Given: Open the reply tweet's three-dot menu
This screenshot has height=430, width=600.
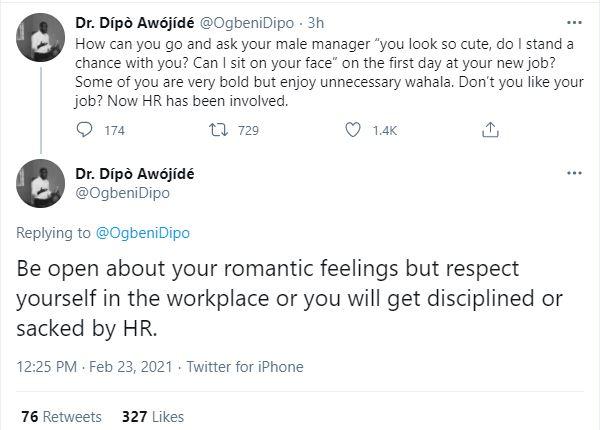Looking at the screenshot, I should [573, 173].
